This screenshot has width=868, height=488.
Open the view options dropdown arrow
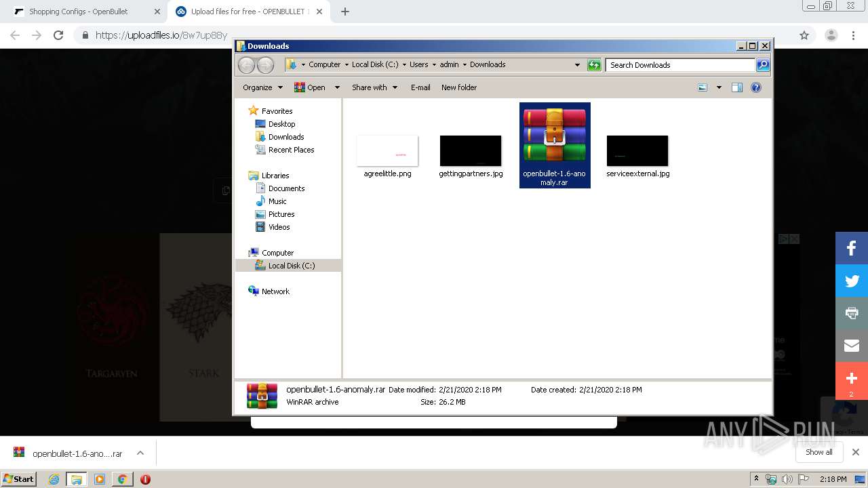[719, 87]
